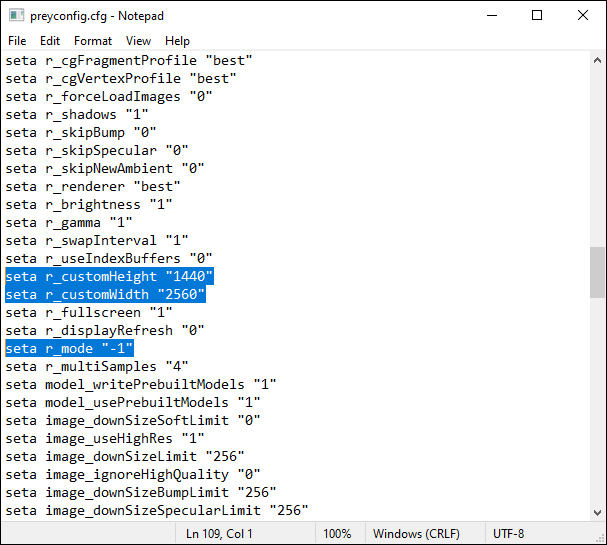The height and width of the screenshot is (545, 607).
Task: Open the Help menu
Action: pyautogui.click(x=177, y=41)
